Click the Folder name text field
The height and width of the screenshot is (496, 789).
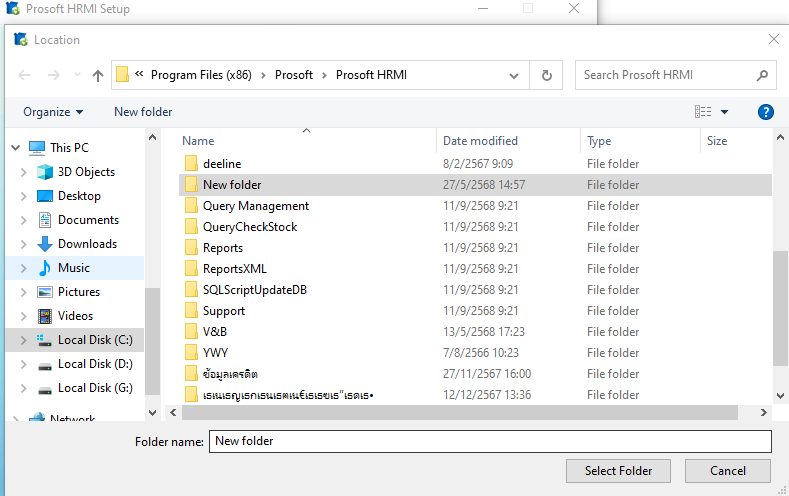[490, 441]
